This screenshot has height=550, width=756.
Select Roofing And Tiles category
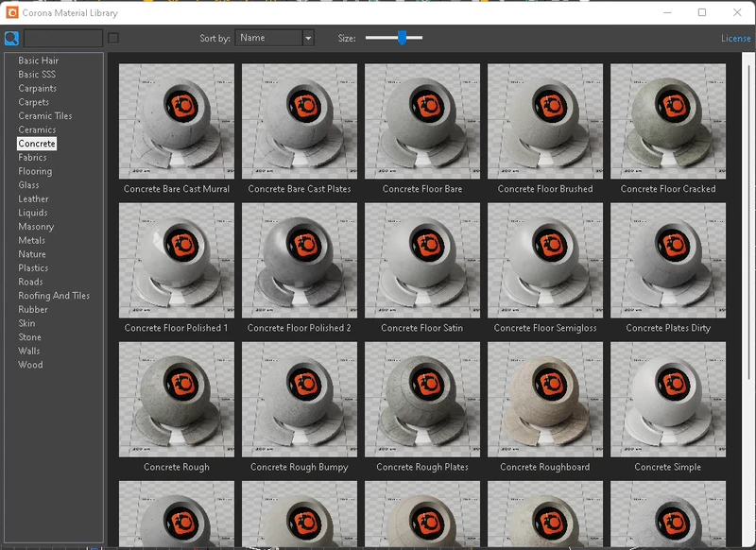[54, 296]
